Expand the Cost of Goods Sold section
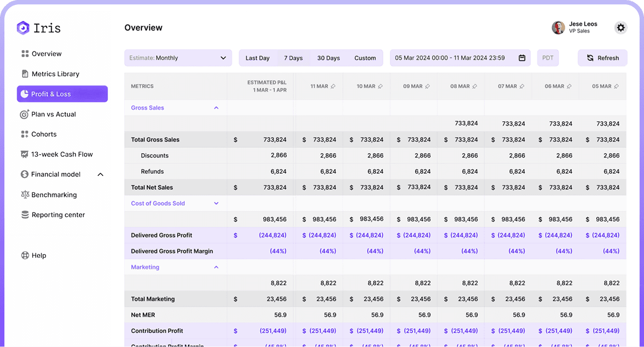The image size is (644, 347). (x=216, y=204)
